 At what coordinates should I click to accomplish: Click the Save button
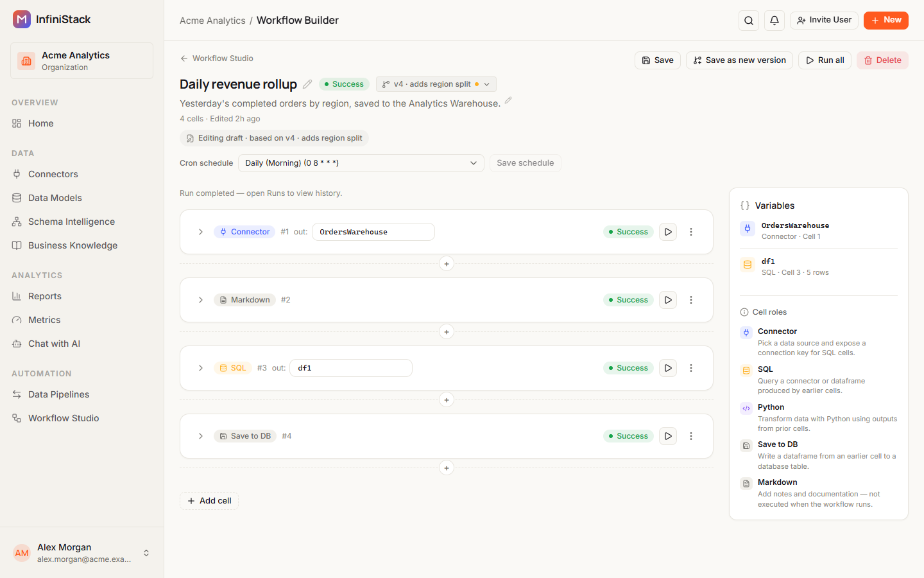tap(658, 60)
